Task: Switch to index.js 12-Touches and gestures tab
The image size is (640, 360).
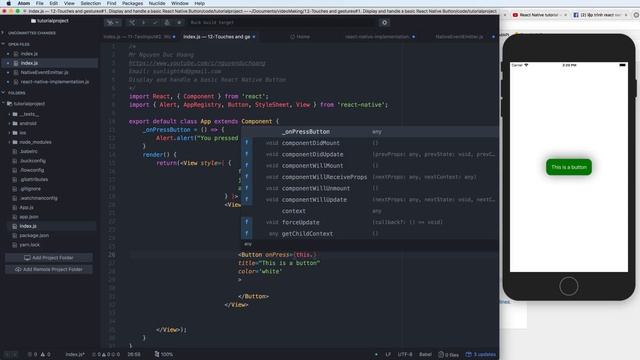Action: (x=219, y=37)
